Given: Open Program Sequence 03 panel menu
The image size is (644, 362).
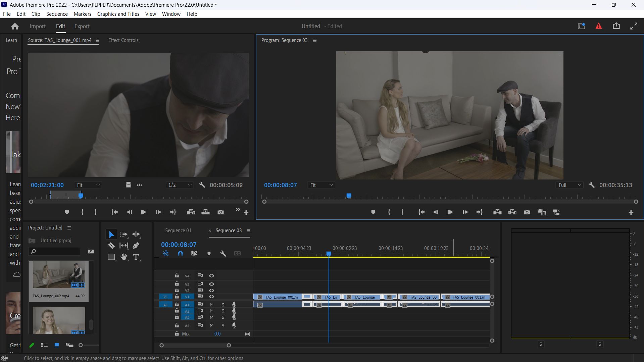Looking at the screenshot, I should [315, 40].
